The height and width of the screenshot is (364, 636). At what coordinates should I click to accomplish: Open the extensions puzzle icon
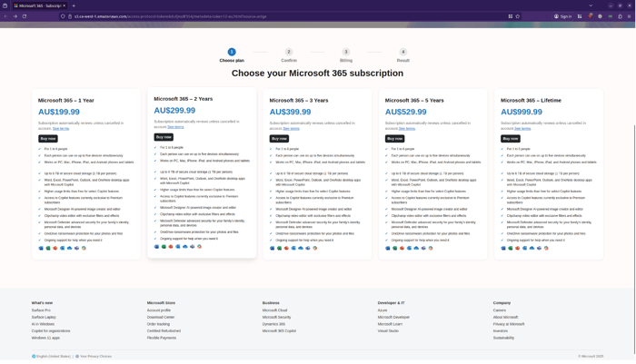coord(621,16)
